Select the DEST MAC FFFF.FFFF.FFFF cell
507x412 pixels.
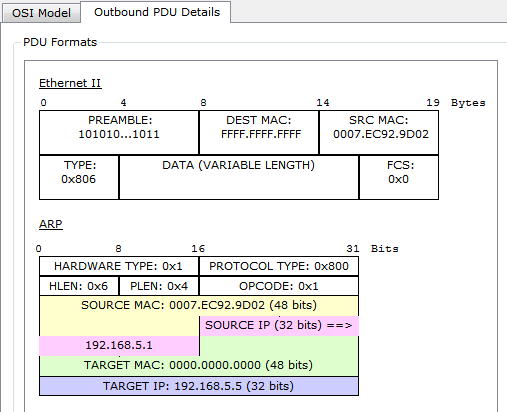click(x=259, y=132)
